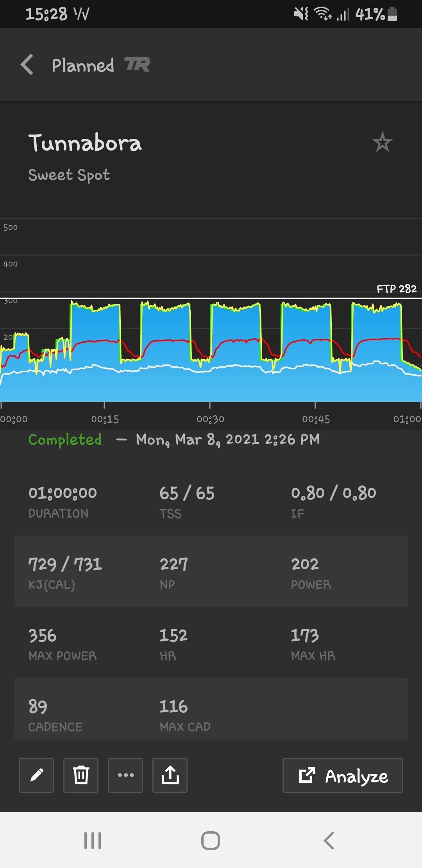Go back using the top-left chevron

point(27,65)
